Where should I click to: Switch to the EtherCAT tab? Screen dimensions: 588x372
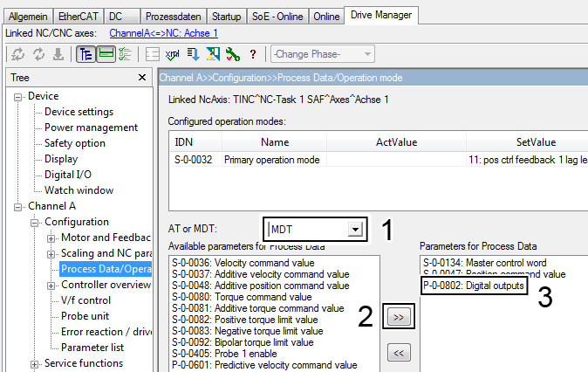[x=79, y=17]
